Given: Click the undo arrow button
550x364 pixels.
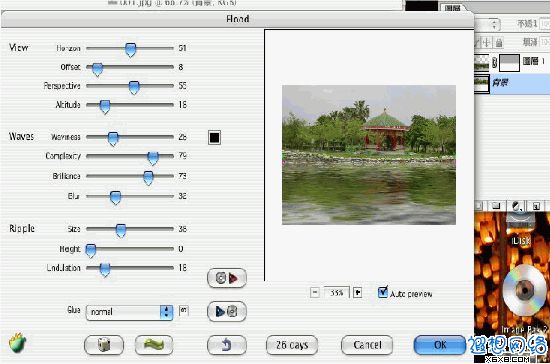Looking at the screenshot, I should click(227, 345).
